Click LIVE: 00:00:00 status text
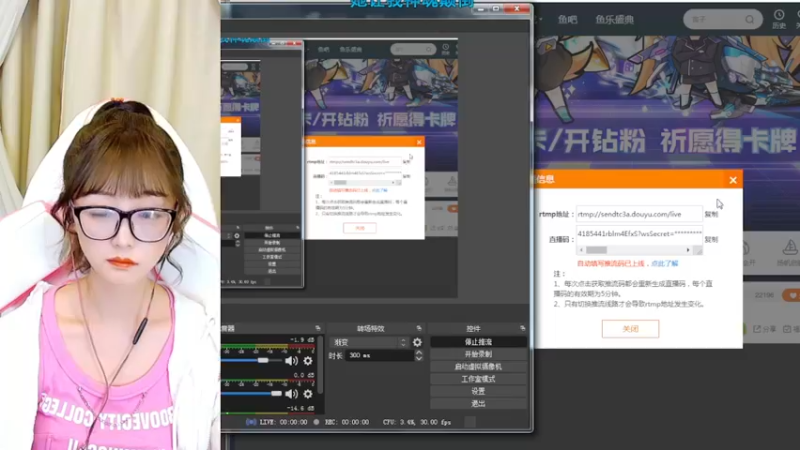 pyautogui.click(x=284, y=422)
